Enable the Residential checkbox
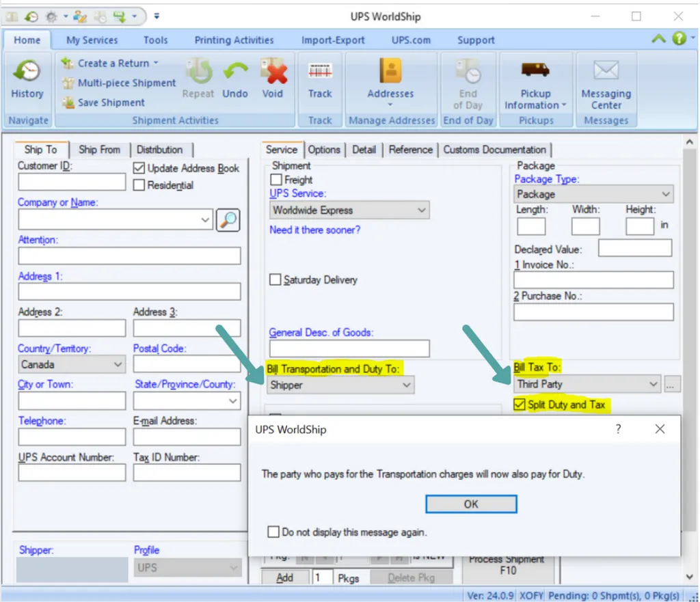This screenshot has width=700, height=602. click(x=138, y=184)
